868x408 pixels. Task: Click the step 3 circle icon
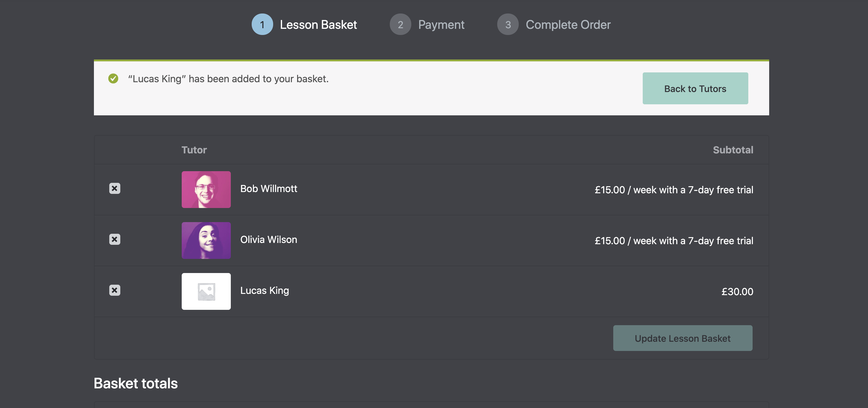(x=508, y=24)
